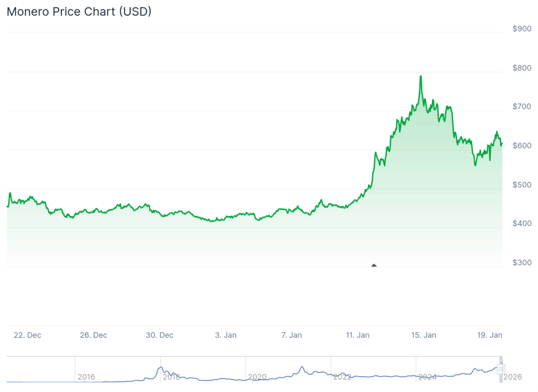Click the price peak near $790
Image resolution: width=538 pixels, height=392 pixels.
pyautogui.click(x=421, y=77)
